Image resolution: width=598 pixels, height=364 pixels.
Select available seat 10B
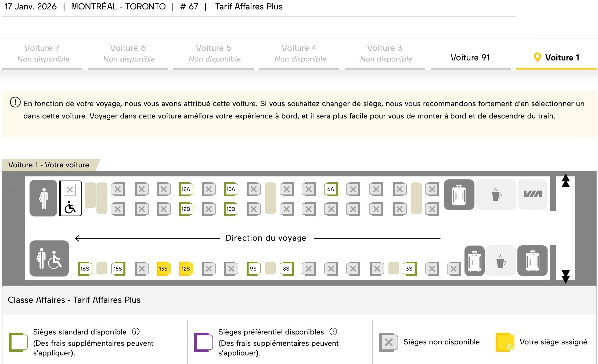[x=231, y=209]
